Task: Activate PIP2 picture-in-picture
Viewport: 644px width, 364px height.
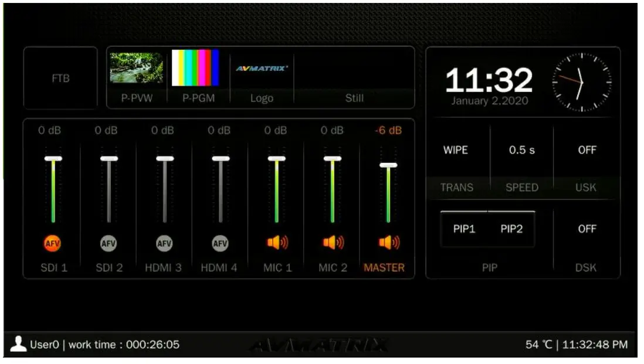Action: pyautogui.click(x=512, y=229)
